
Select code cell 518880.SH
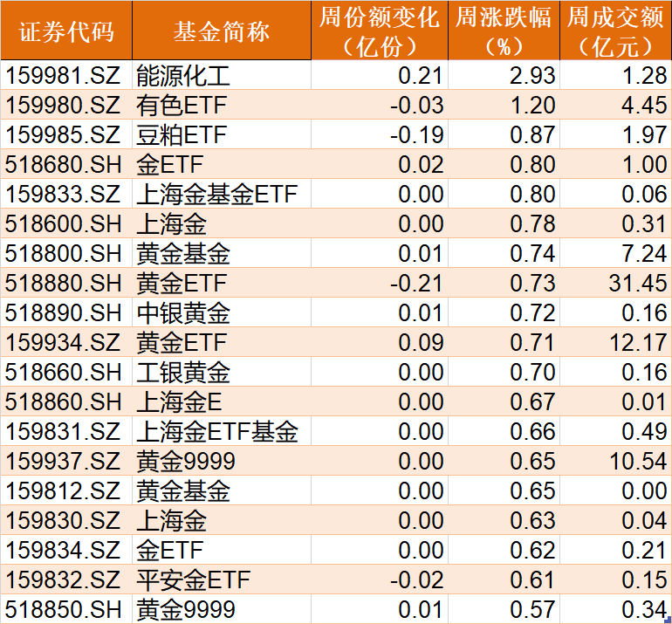66,283
